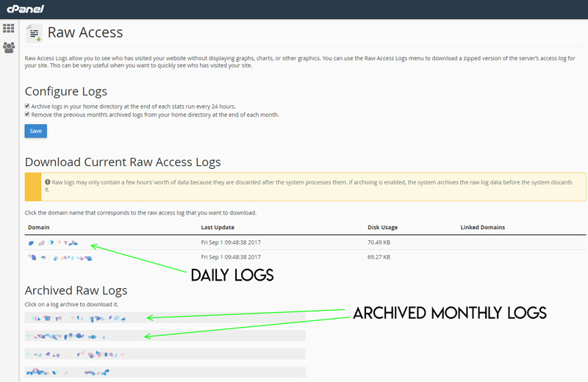Image resolution: width=588 pixels, height=382 pixels.
Task: Click the Raw Access page icon
Action: [34, 33]
